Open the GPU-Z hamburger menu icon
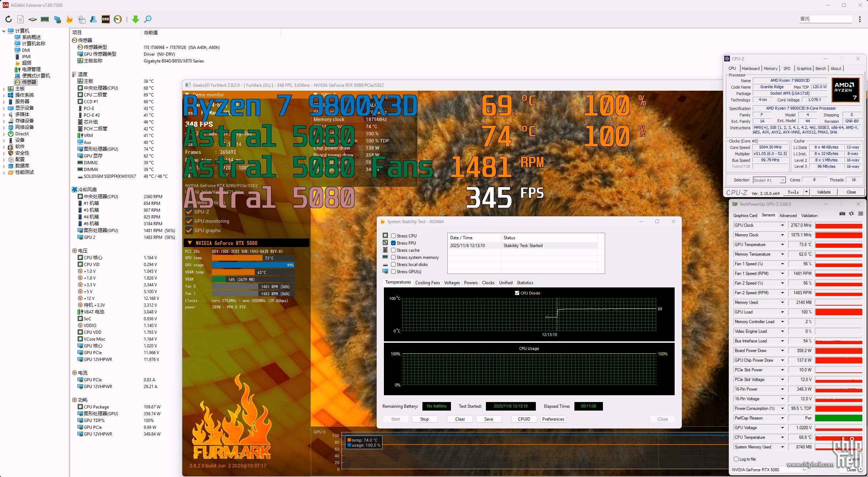The image size is (868, 477). (x=861, y=214)
